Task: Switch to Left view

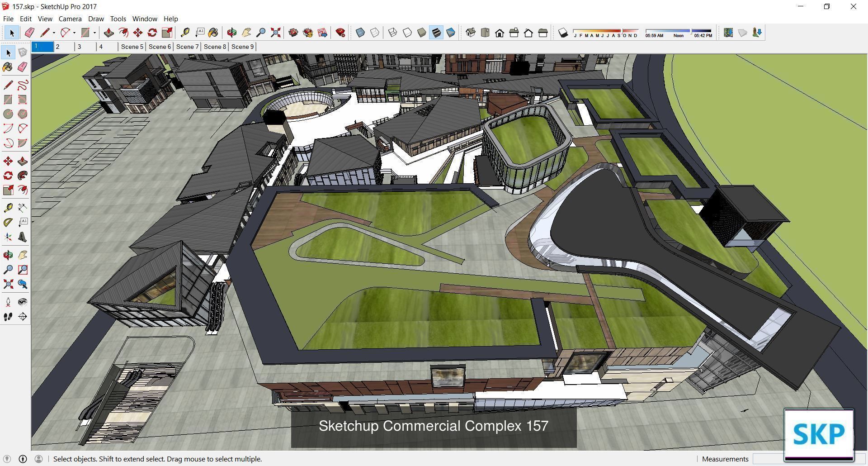Action: (x=543, y=33)
